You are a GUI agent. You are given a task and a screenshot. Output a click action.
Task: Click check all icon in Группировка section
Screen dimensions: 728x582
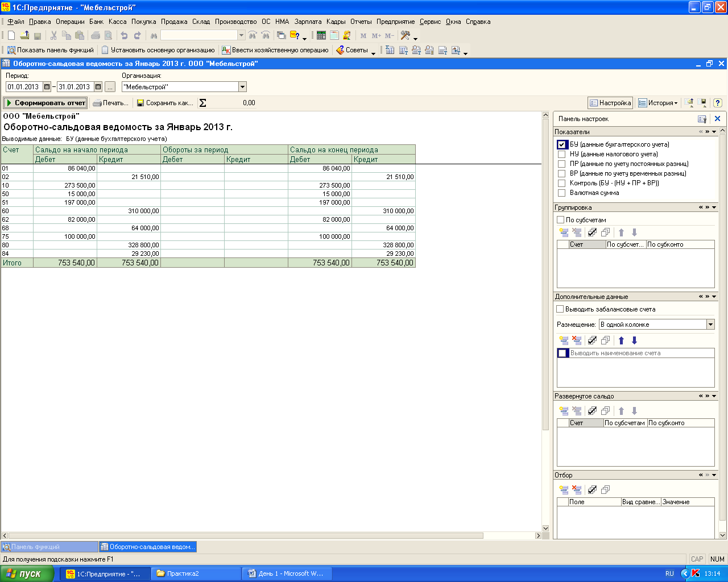592,232
